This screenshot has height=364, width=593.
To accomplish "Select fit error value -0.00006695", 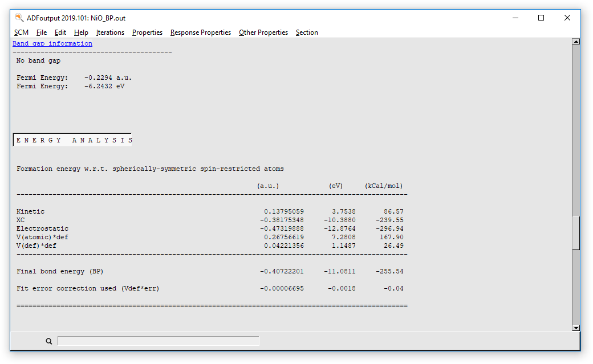I will [x=282, y=288].
